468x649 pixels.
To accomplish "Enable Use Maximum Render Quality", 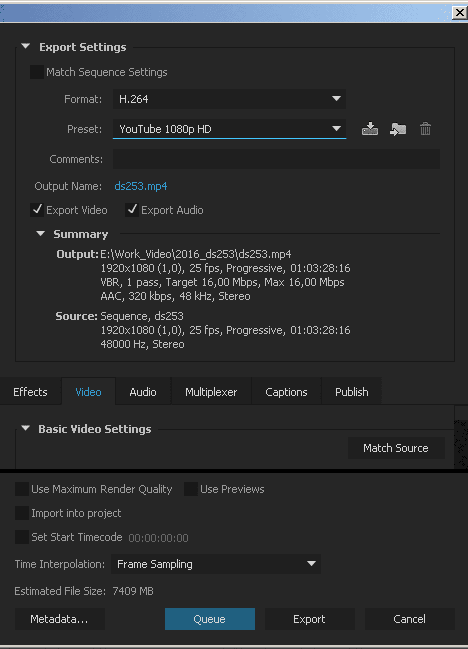I will point(22,489).
